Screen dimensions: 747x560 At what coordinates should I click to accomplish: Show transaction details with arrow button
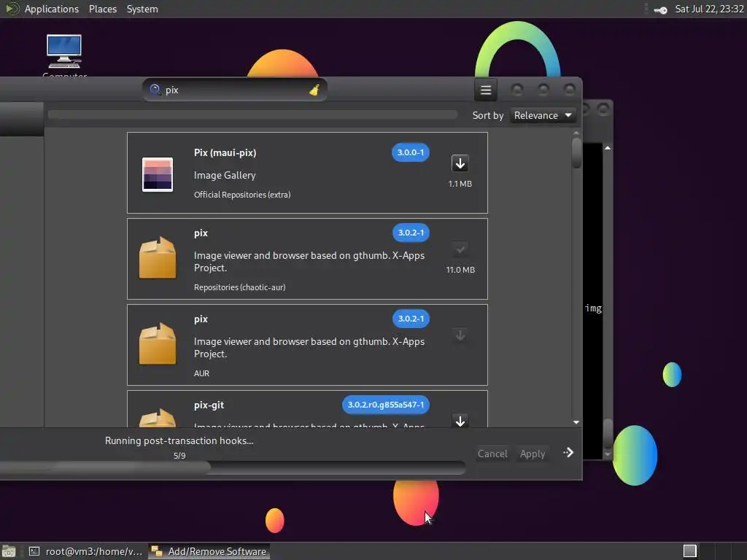(x=568, y=453)
